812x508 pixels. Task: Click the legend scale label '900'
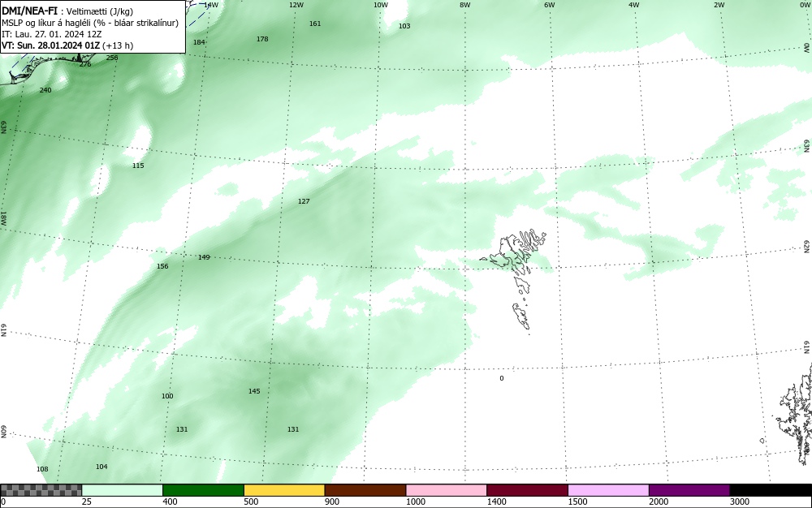(x=332, y=502)
